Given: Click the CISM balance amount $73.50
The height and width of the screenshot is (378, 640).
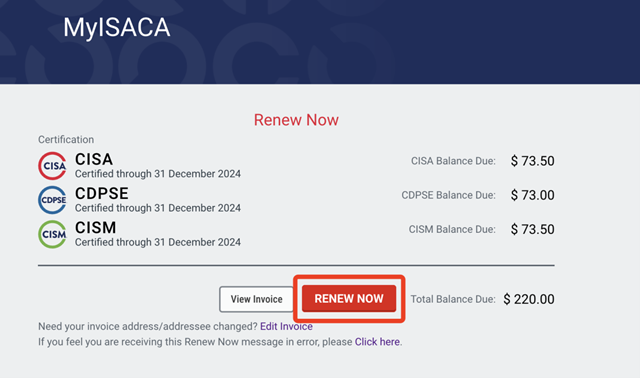Looking at the screenshot, I should pos(532,229).
